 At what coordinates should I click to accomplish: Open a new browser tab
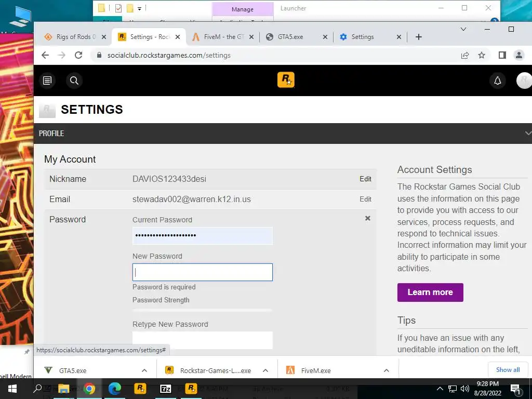[419, 37]
